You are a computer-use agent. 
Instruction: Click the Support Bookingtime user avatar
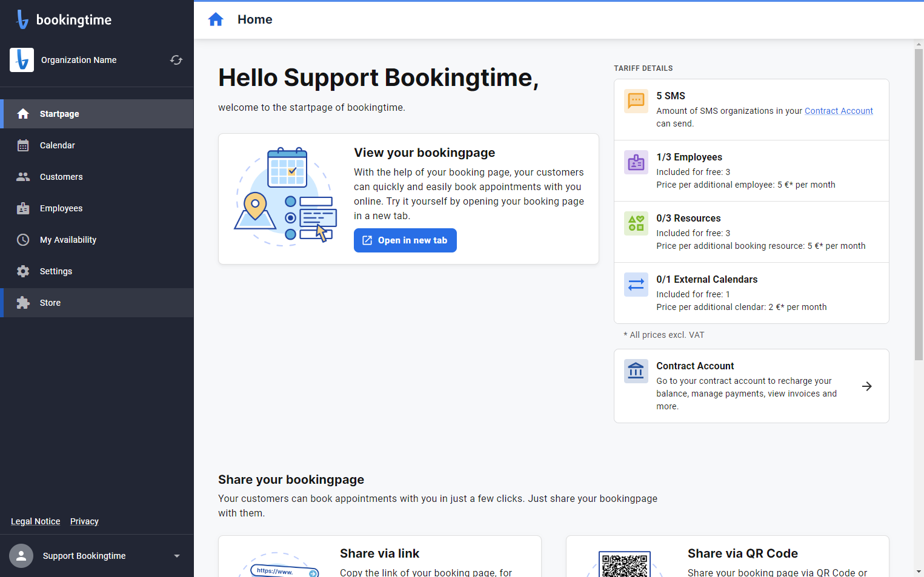(21, 556)
